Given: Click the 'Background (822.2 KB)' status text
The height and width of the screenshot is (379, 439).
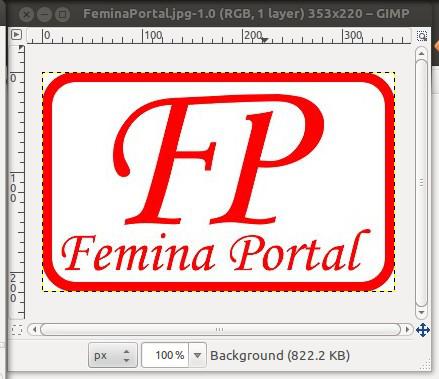Looking at the screenshot, I should coord(280,355).
